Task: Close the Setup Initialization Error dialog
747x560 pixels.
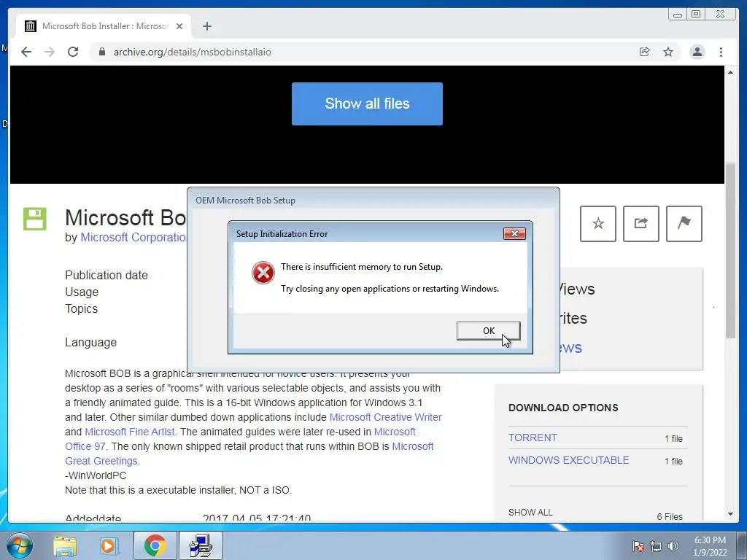Action: click(514, 233)
